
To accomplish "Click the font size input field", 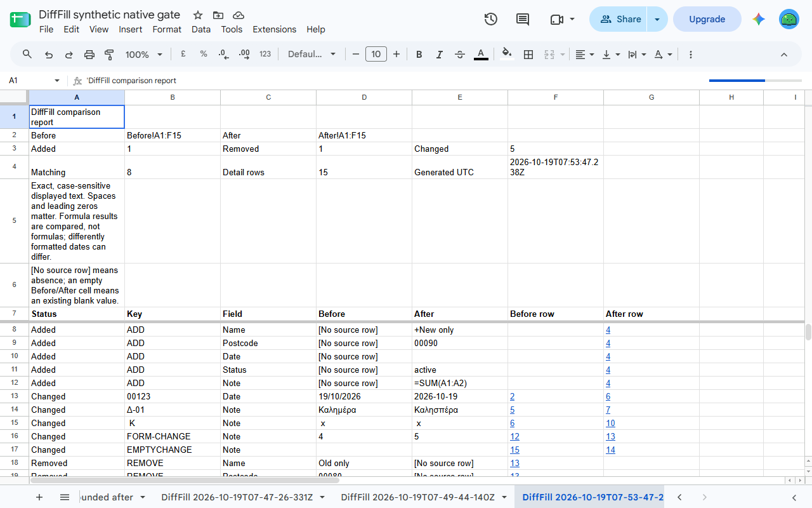I will (x=376, y=55).
